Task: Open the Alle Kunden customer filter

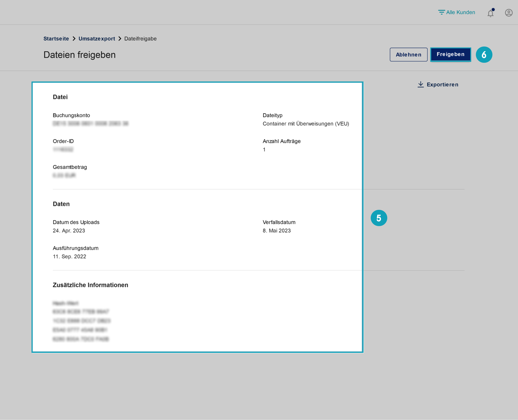Action: 456,12
